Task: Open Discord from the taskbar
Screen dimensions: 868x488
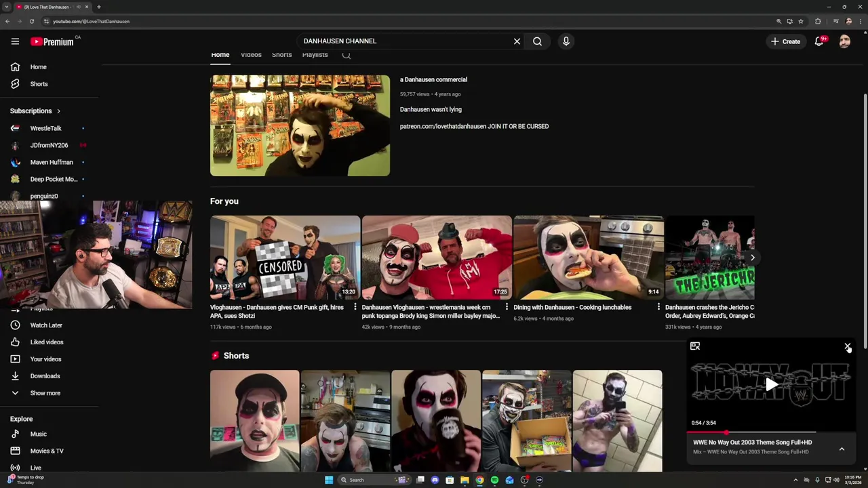Action: coord(435,480)
